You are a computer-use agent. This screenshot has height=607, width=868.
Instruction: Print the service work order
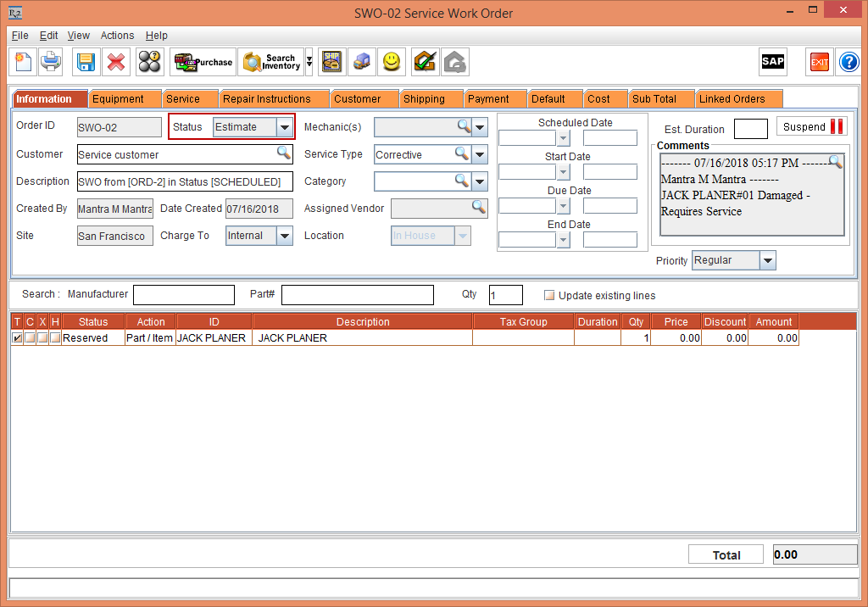pos(50,61)
